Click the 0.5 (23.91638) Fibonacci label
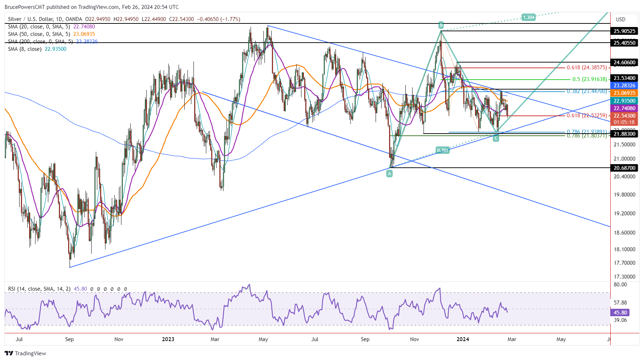This screenshot has height=361, width=644. [x=589, y=80]
